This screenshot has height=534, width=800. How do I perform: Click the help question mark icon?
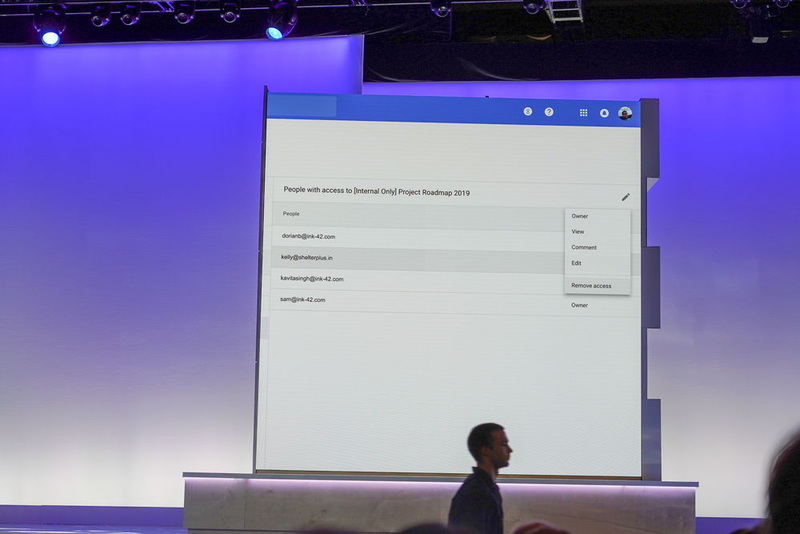(x=549, y=112)
